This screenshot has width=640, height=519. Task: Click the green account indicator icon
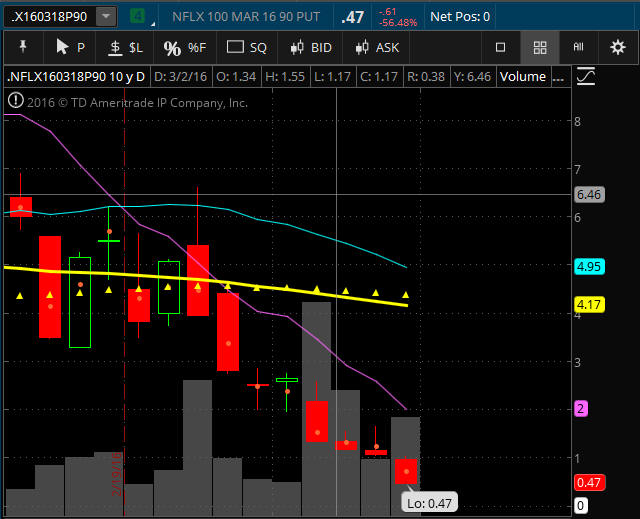(138, 17)
